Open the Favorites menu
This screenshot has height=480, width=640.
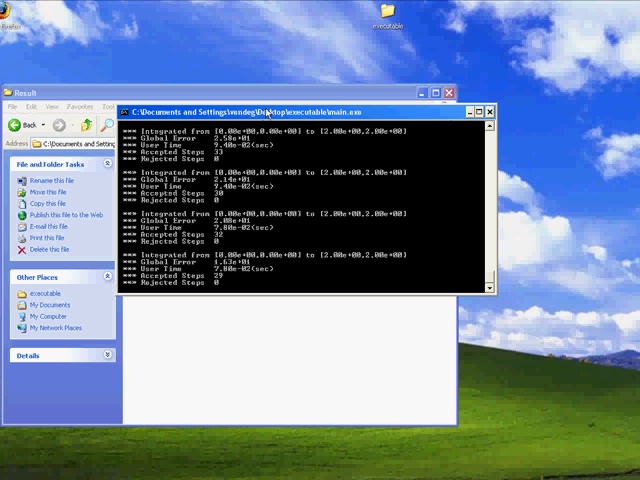click(80, 107)
